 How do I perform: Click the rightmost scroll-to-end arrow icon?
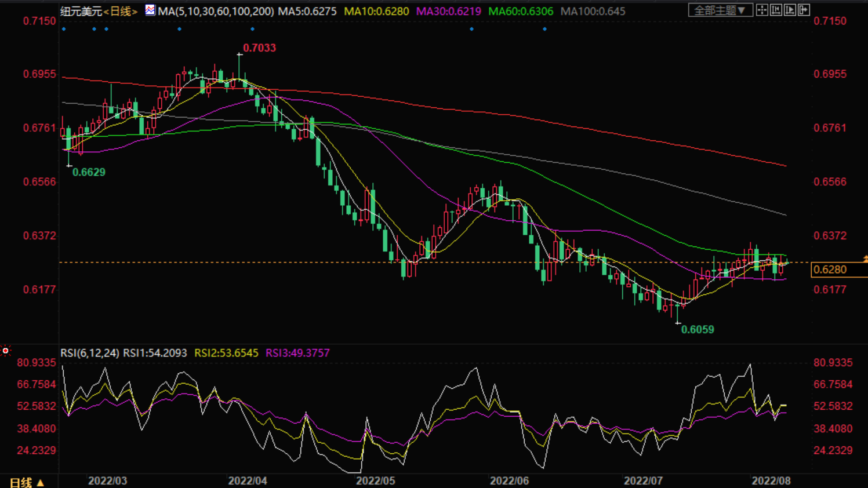[804, 10]
